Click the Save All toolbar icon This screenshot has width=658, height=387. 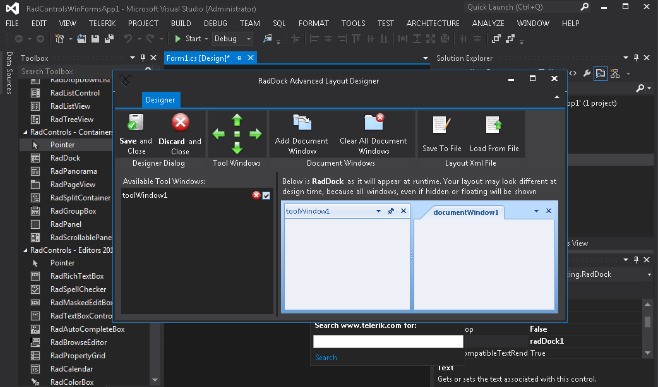[110, 39]
